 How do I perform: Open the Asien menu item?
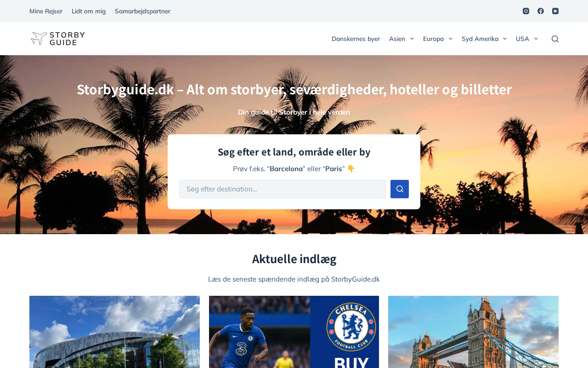(397, 39)
